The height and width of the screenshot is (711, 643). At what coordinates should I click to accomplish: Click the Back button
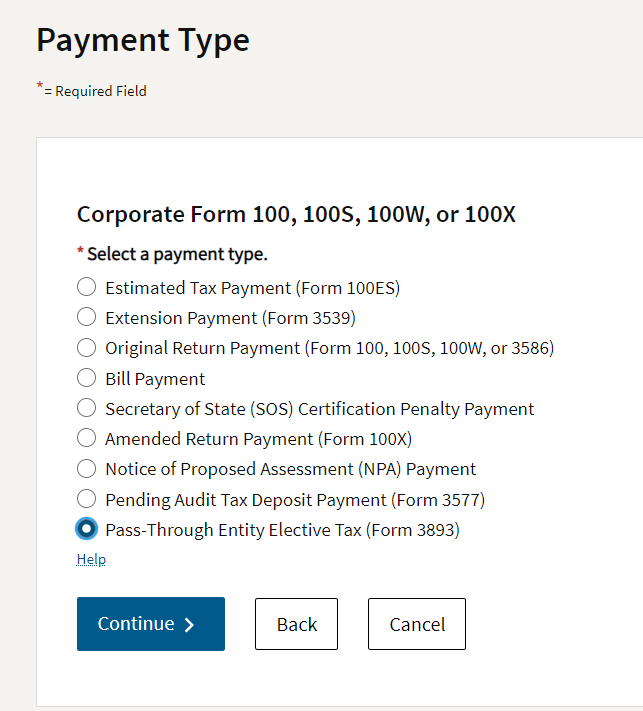(296, 624)
